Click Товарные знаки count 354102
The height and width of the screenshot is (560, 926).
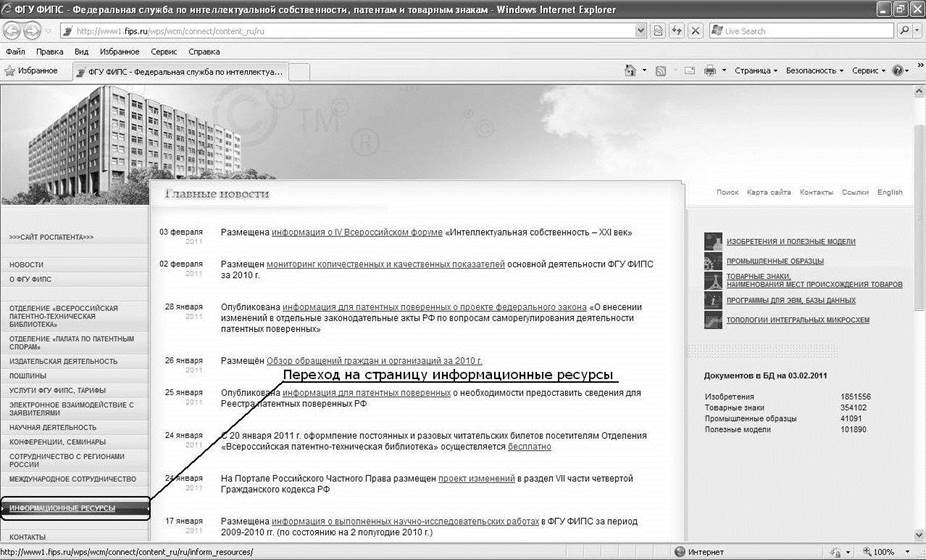[853, 408]
